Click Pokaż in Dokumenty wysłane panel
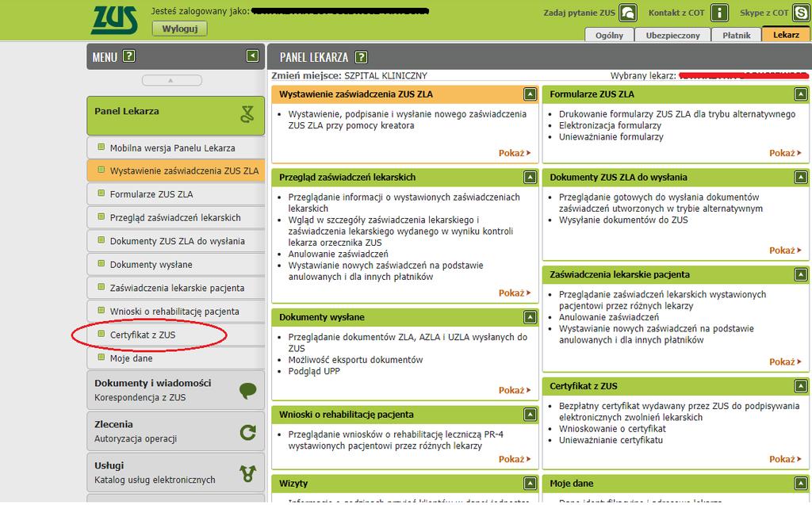 point(515,390)
